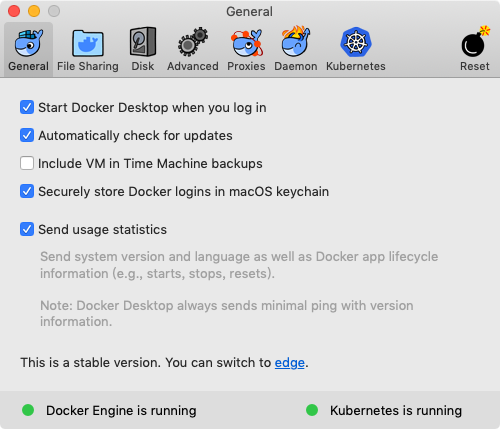Screen dimensions: 500x429
Task: Open File Sharing folder icon
Action: click(88, 43)
